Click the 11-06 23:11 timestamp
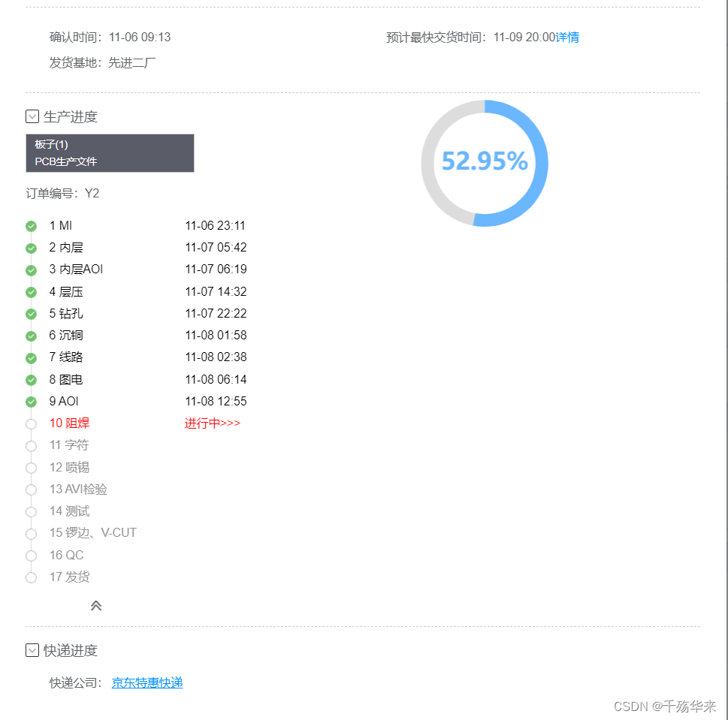 216,225
